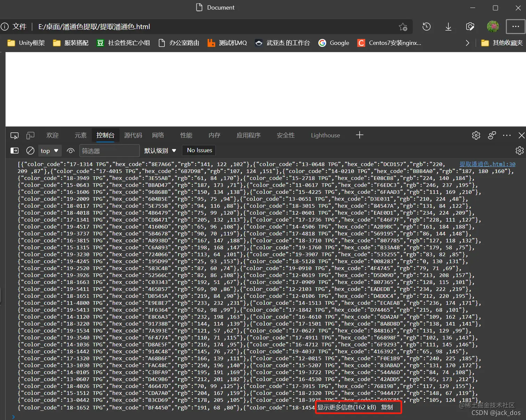Open the 社会性死亡小组 bookmark
This screenshot has height=420, width=526.
[123, 43]
